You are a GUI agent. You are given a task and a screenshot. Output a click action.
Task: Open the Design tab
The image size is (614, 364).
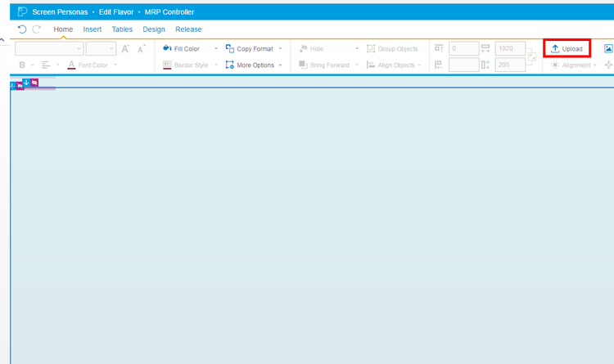click(154, 29)
